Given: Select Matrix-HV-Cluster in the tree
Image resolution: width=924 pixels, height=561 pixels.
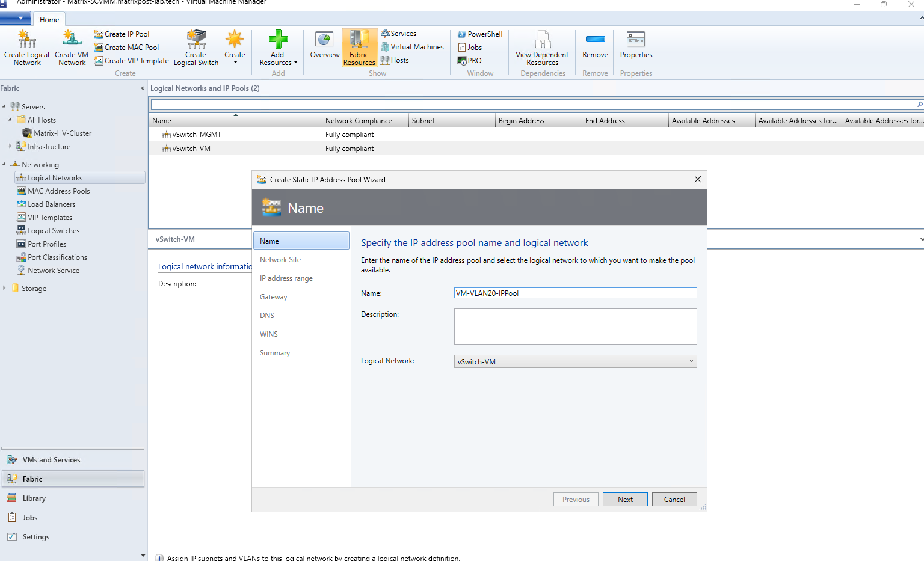Looking at the screenshot, I should point(57,133).
